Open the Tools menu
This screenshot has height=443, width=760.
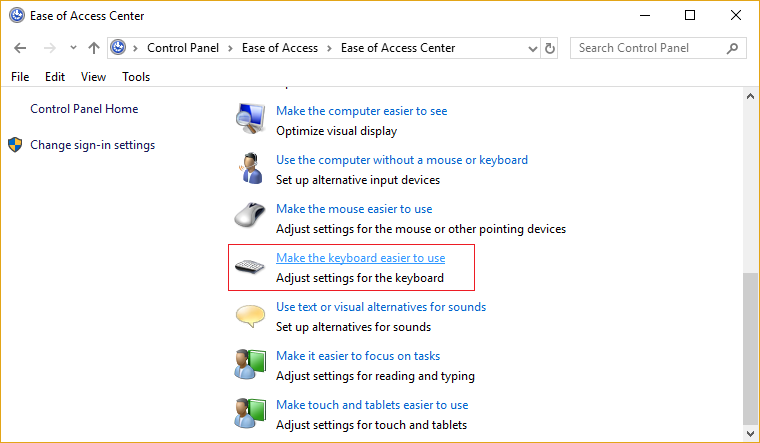point(136,77)
